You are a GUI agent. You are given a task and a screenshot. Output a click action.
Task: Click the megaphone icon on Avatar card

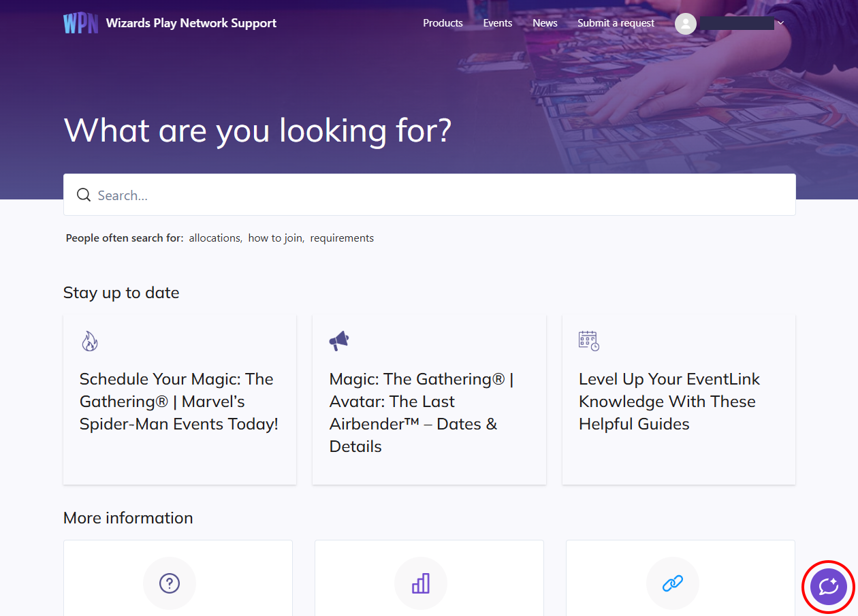(339, 341)
